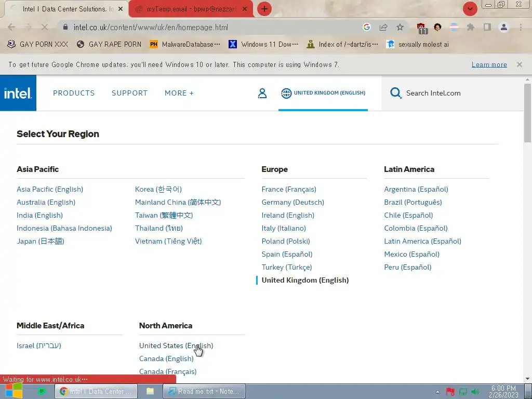532x399 pixels.
Task: Close the Intel Data Center tab
Action: [121, 9]
